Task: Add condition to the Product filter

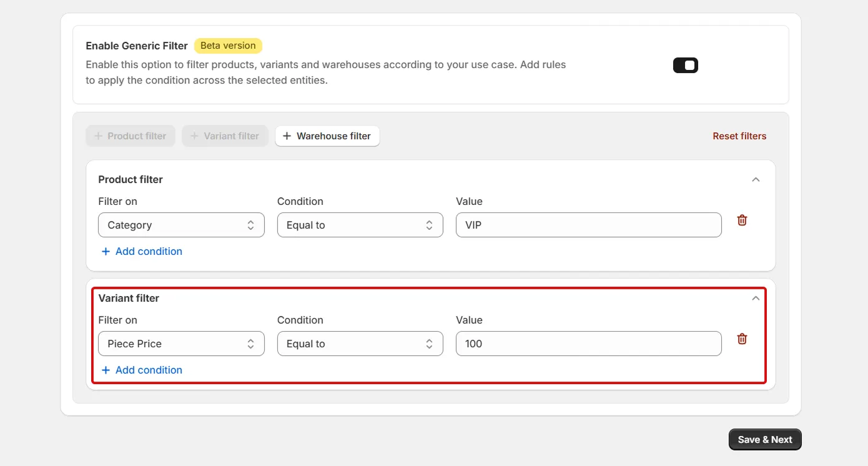Action: pyautogui.click(x=142, y=251)
